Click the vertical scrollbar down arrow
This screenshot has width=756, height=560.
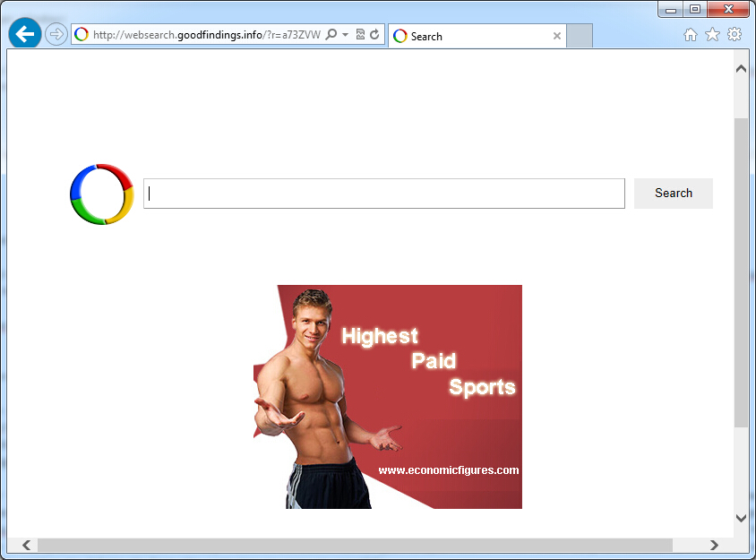pos(741,519)
